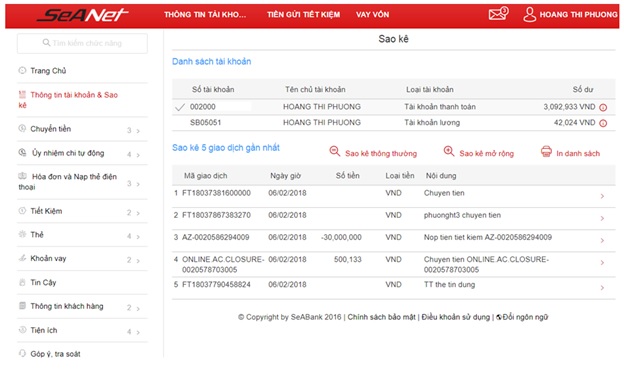Click the Tín Cậy sidebar icon

click(x=22, y=282)
